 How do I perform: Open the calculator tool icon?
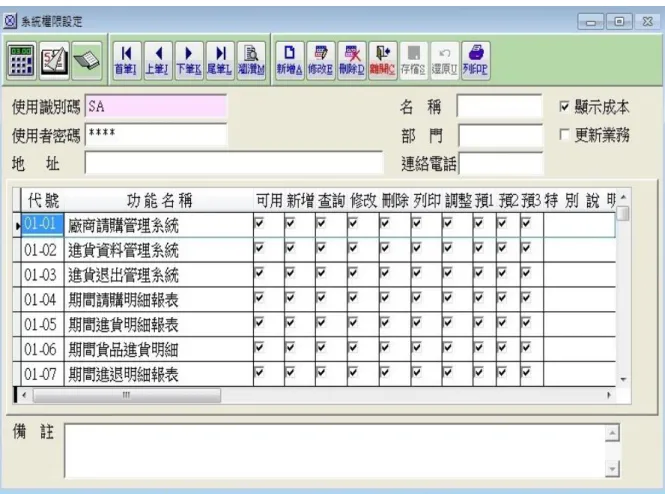[21, 61]
